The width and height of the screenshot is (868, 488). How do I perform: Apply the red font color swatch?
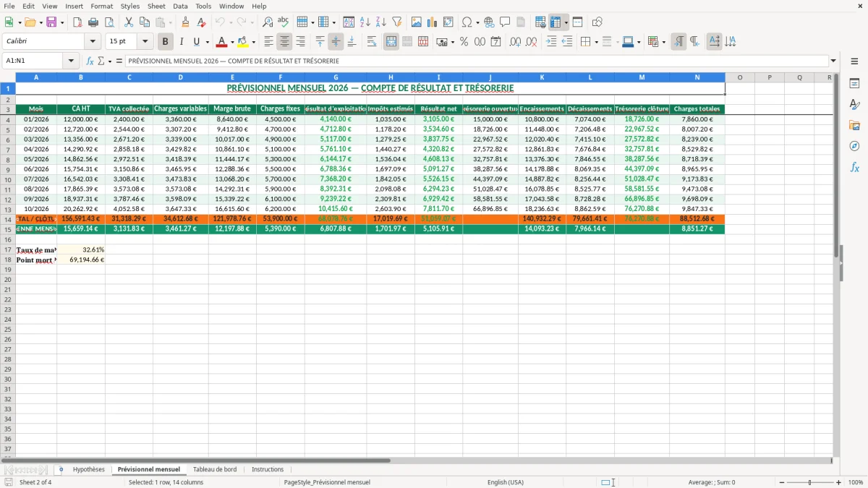pyautogui.click(x=222, y=42)
